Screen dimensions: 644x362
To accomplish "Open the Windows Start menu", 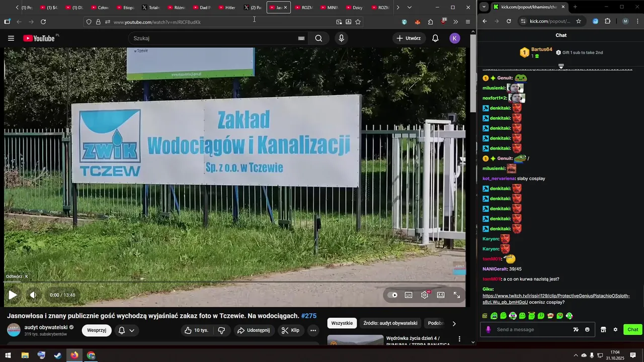I will click(x=8, y=355).
